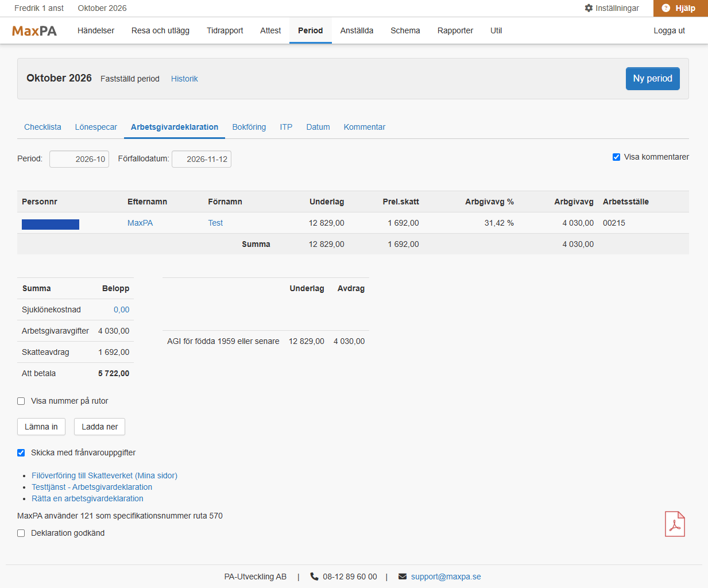Image resolution: width=708 pixels, height=588 pixels.
Task: Open the Datum tab
Action: pyautogui.click(x=318, y=127)
